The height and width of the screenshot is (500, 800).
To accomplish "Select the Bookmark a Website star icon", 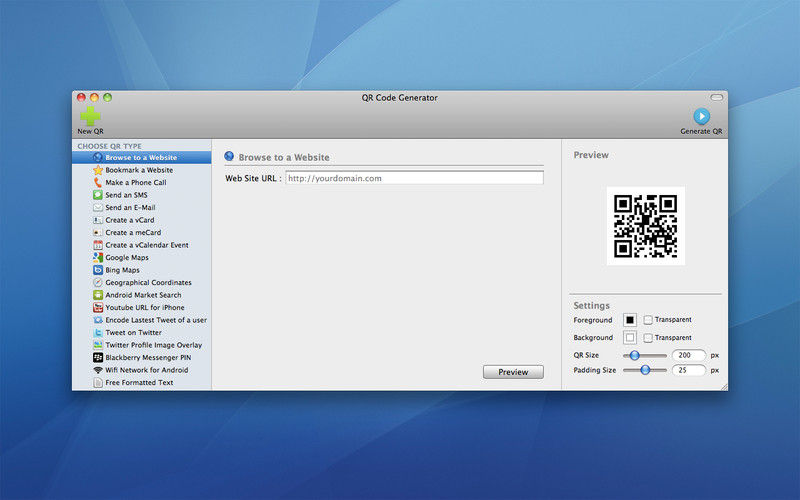I will tap(98, 170).
